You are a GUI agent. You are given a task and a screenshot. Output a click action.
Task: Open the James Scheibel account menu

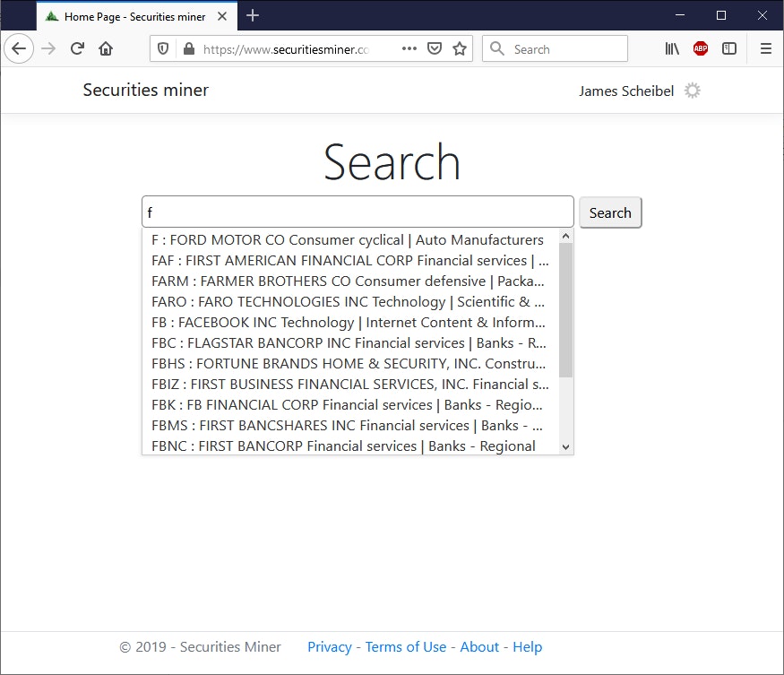(x=626, y=91)
